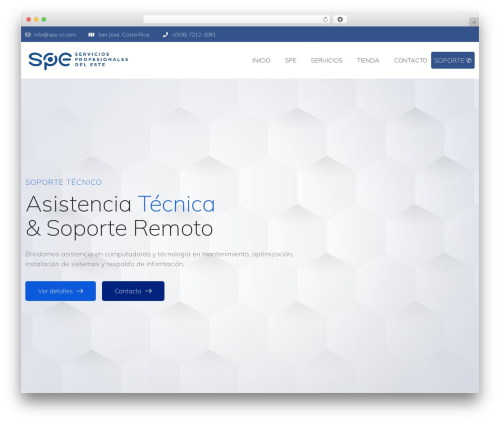Click the dark blue Contacto button
Viewport: 500px width, 423px height.
tap(133, 291)
